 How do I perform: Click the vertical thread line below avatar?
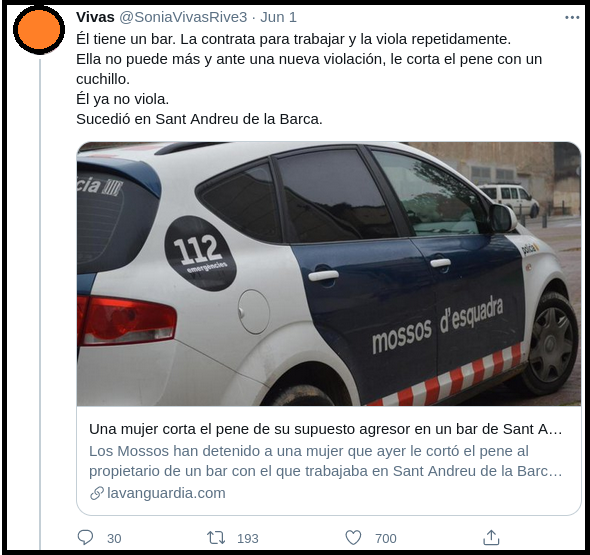coord(40,303)
